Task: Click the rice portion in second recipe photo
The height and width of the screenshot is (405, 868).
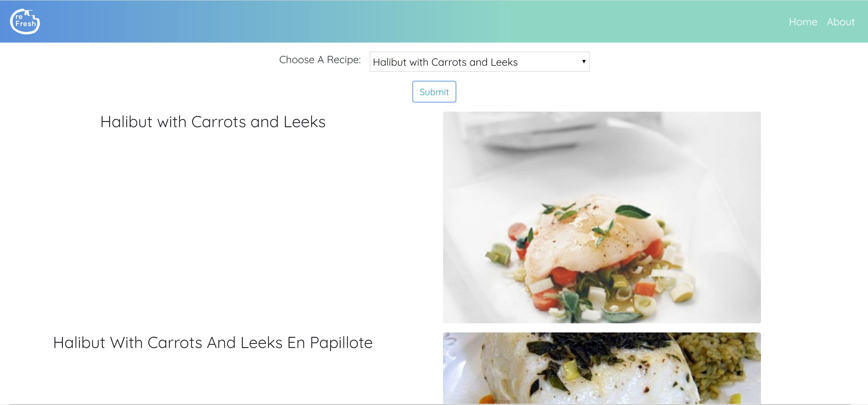Action: coord(721,364)
